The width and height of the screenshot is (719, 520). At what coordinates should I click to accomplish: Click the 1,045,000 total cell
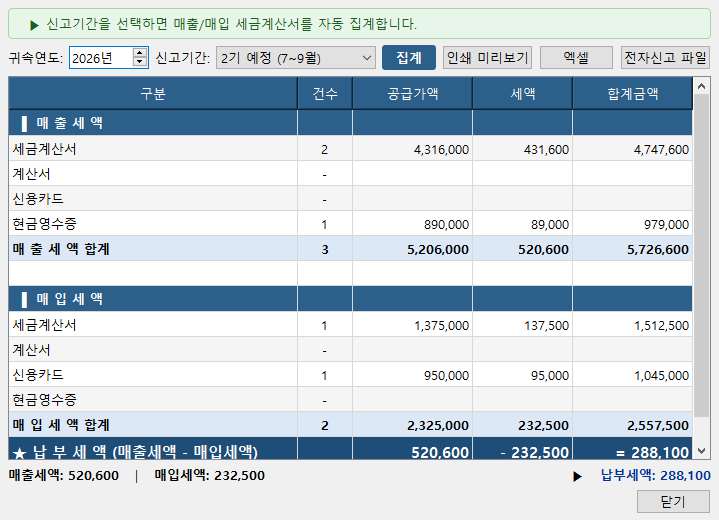[632, 375]
